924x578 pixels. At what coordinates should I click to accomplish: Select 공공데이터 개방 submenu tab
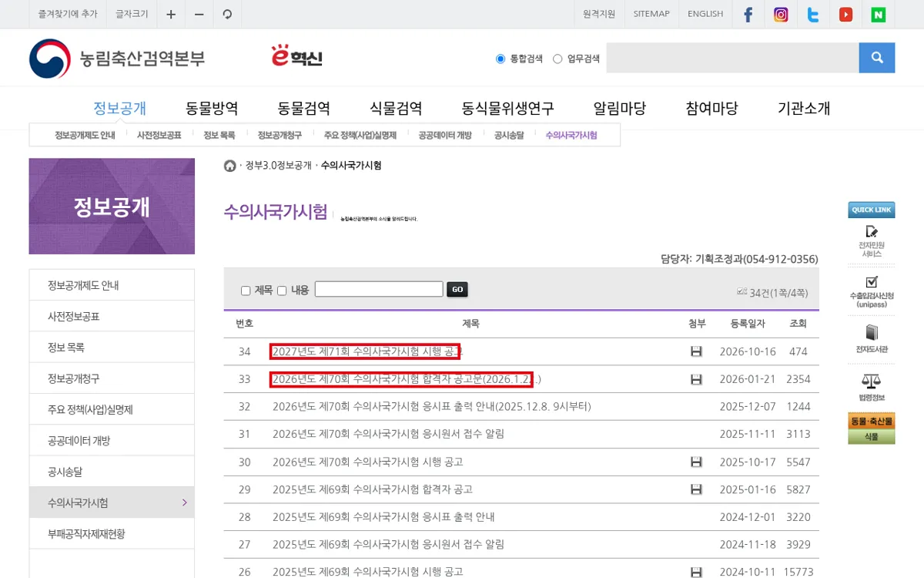tap(445, 135)
